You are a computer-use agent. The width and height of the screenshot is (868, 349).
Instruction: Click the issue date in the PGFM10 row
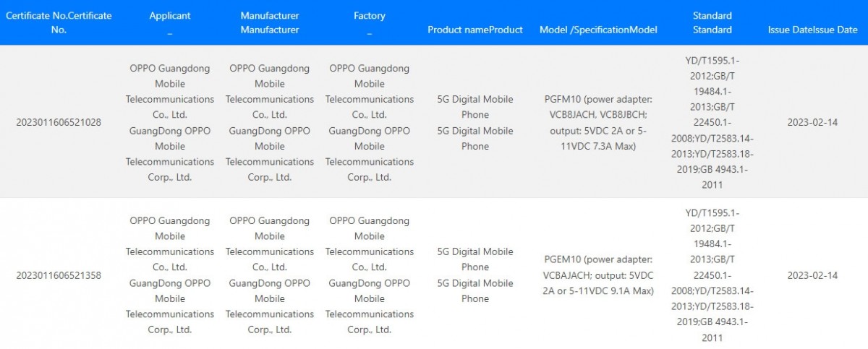click(x=813, y=122)
